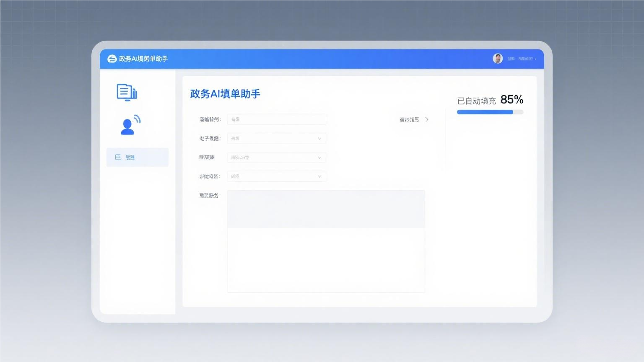
Task: Click the large description text area
Action: point(326,241)
